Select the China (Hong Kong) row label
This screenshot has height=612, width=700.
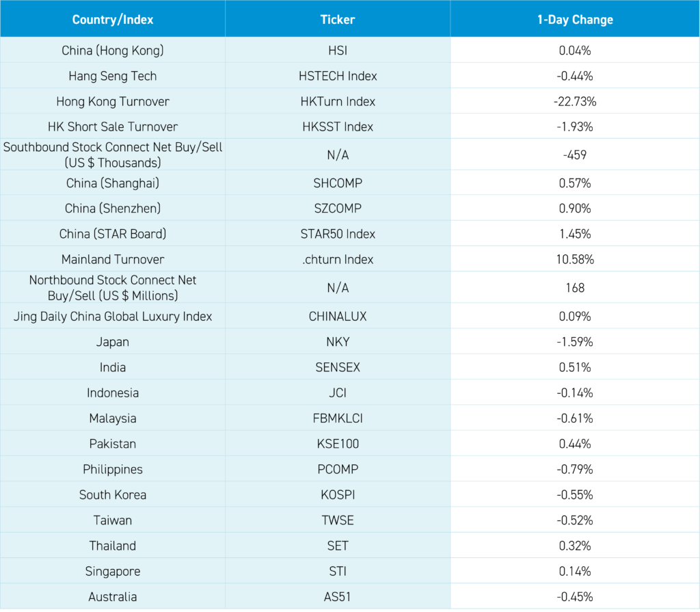coord(113,51)
